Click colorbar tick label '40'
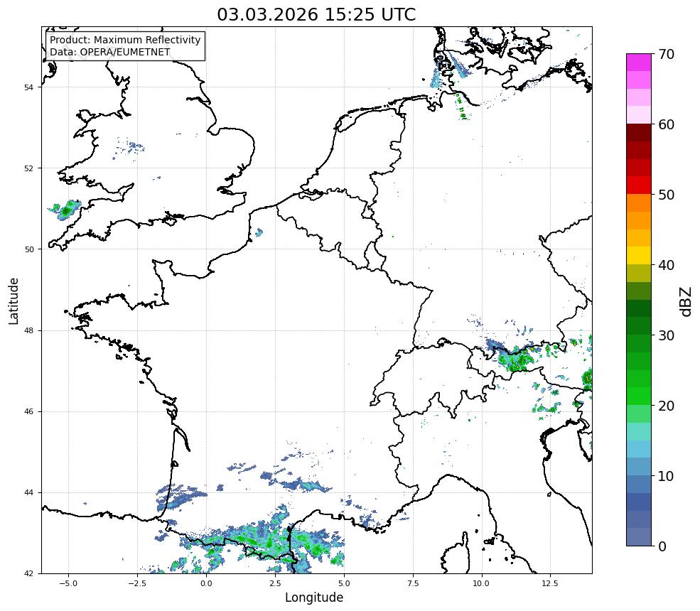Image resolution: width=700 pixels, height=611 pixels. [666, 265]
